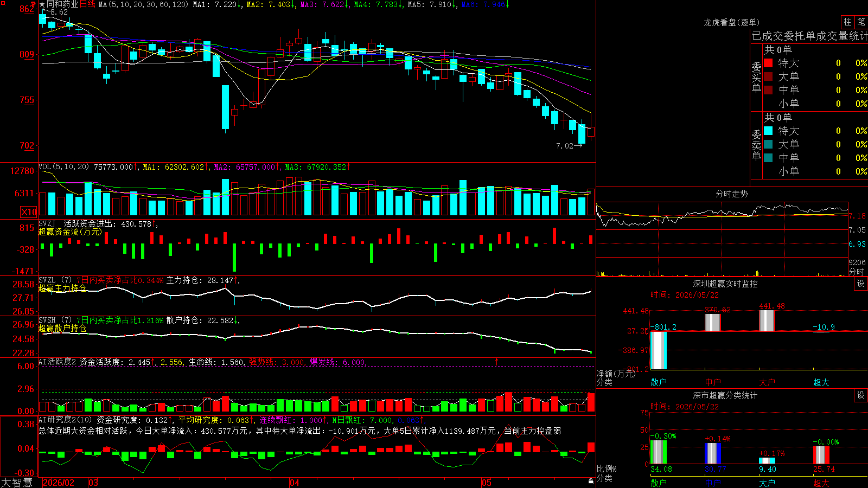Click the 散户 bar in 深圳超赢实时监控
Screen dimensions: 868x488
(659, 350)
